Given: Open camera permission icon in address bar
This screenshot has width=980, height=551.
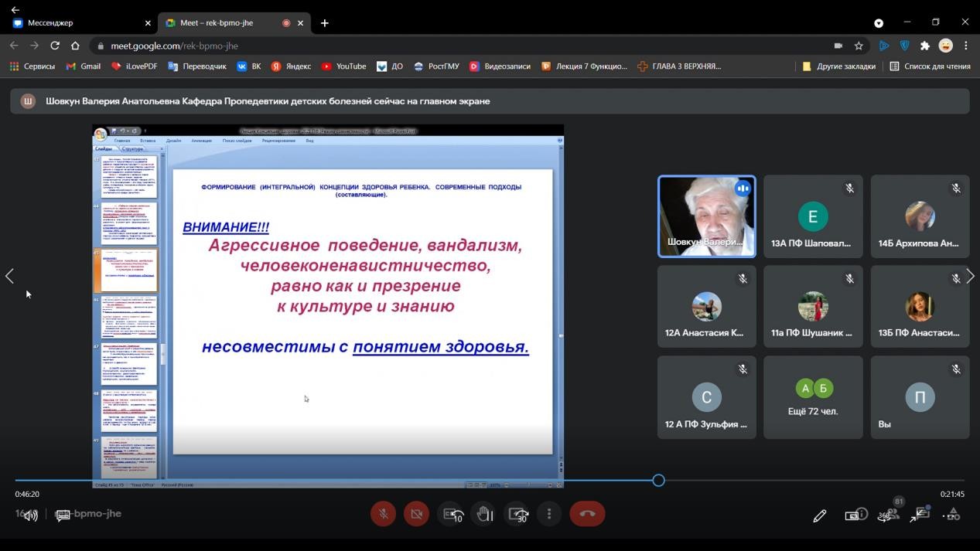Looking at the screenshot, I should coord(838,46).
